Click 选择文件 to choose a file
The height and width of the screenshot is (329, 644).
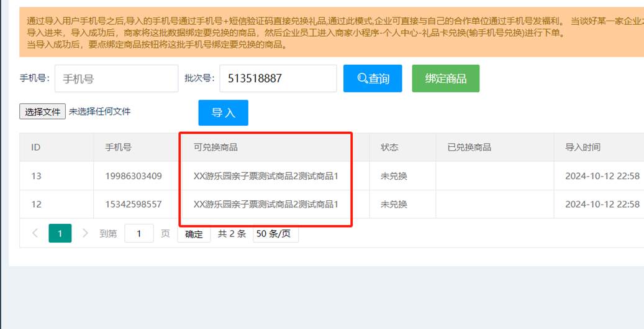click(x=42, y=112)
